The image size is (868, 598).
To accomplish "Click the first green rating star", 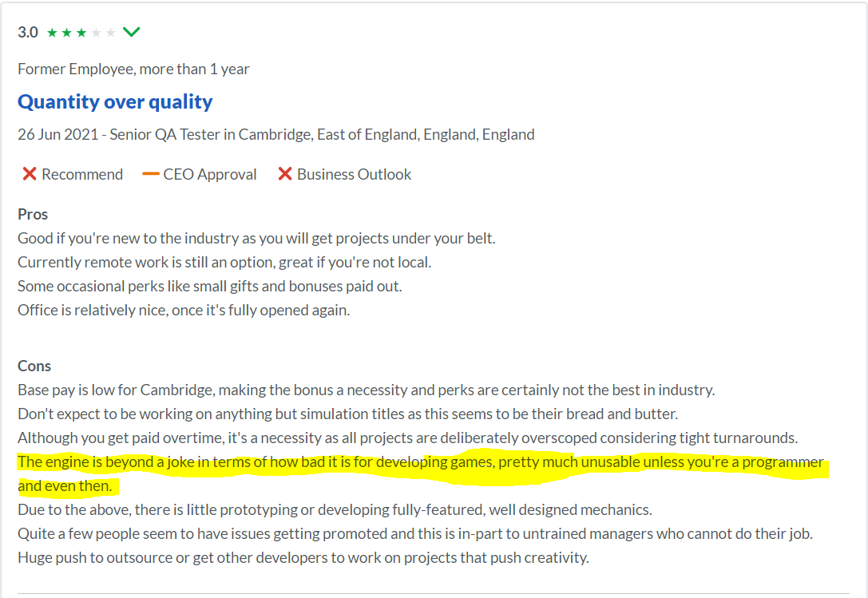I will pos(52,33).
